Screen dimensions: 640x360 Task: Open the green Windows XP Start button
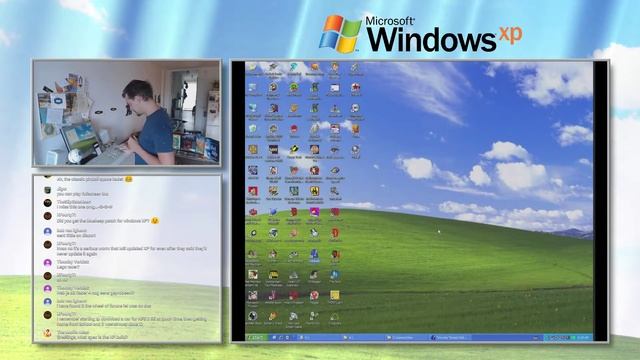pos(257,338)
